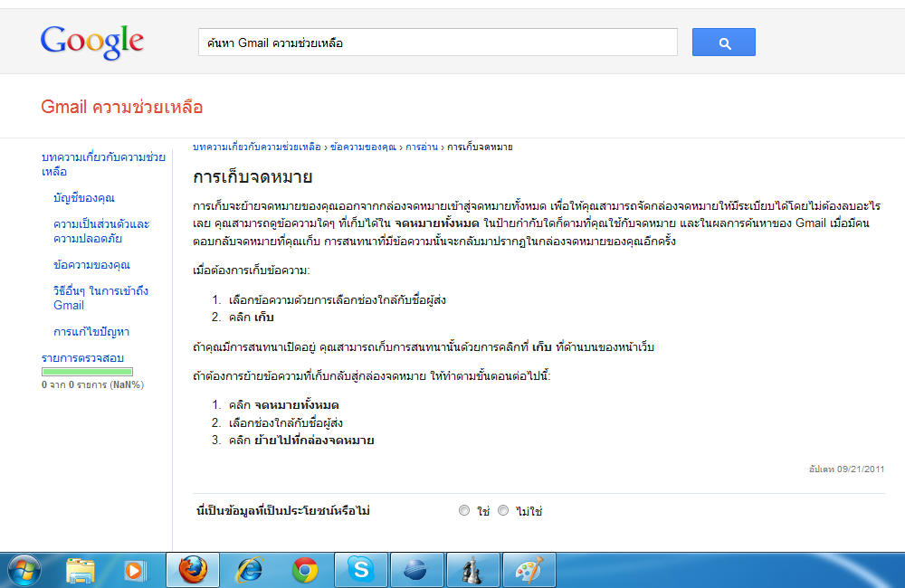
Task: Click the อัปเดต 09/21/2011 text
Action: pyautogui.click(x=847, y=469)
